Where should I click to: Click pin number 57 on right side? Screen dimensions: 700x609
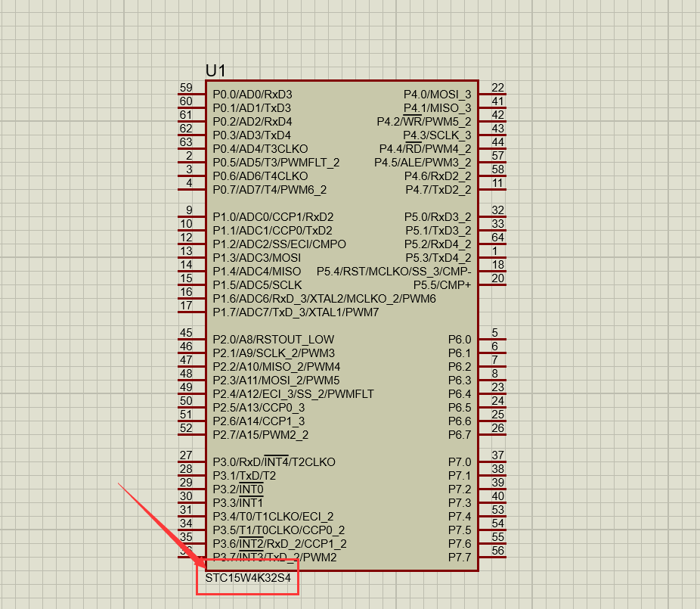(497, 156)
